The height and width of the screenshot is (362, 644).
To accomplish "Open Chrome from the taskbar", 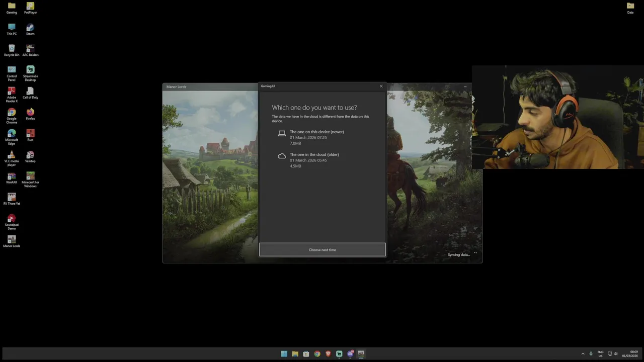I will (317, 354).
